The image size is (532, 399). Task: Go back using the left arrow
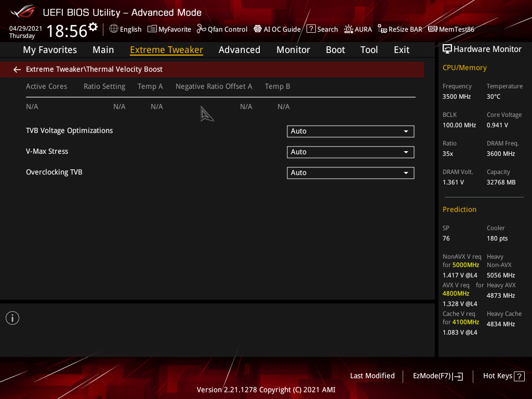(x=17, y=69)
